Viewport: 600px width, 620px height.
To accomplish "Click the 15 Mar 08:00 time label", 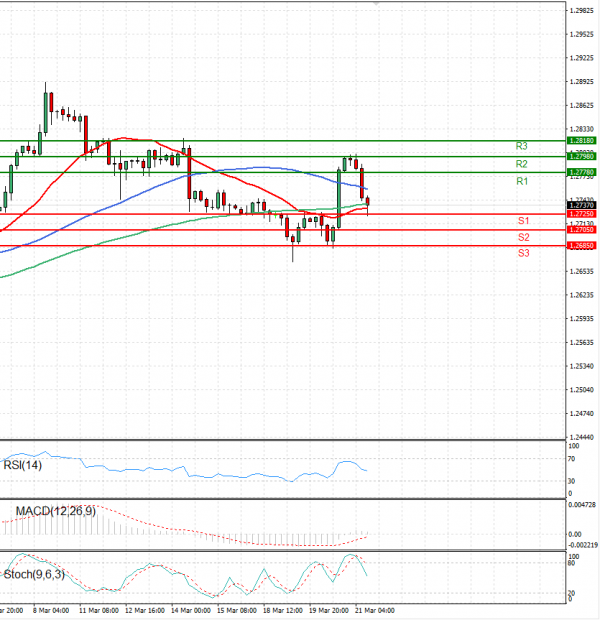I will pos(237,611).
